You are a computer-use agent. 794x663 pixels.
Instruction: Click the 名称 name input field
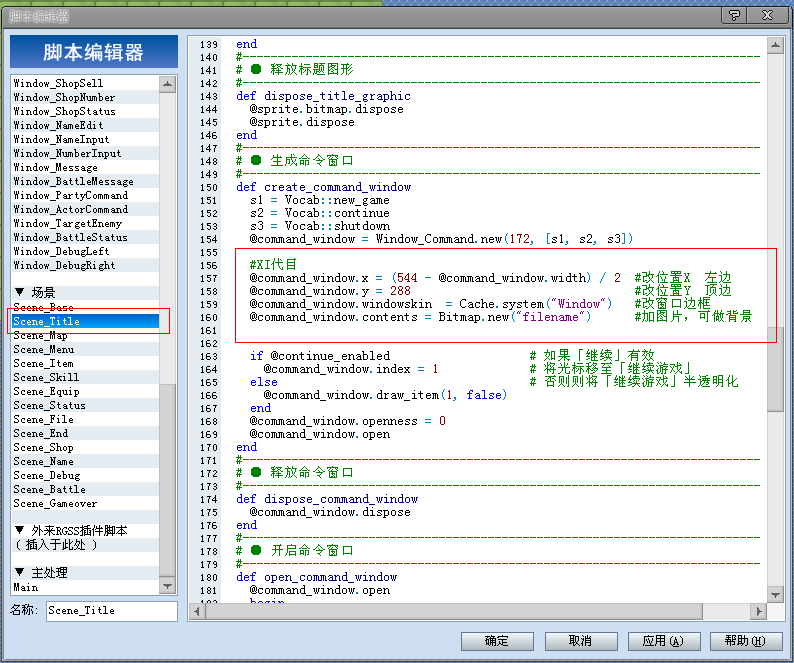[111, 611]
